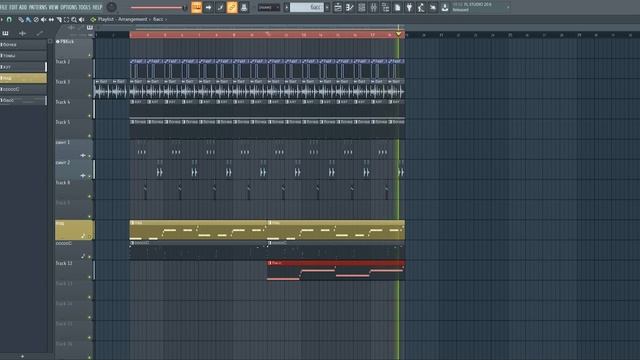The image size is (640, 360).
Task: Select the Playback speaker tool
Action: [x=82, y=19]
